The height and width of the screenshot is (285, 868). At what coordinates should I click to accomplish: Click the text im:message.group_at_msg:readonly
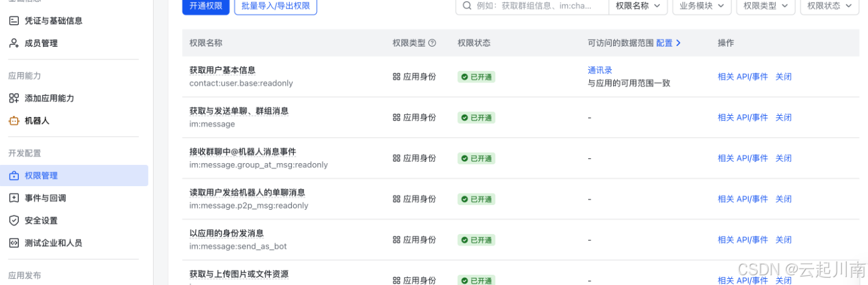pyautogui.click(x=259, y=165)
